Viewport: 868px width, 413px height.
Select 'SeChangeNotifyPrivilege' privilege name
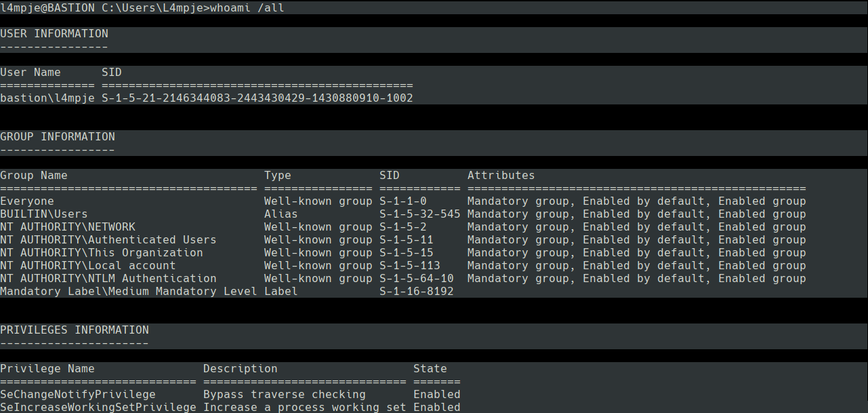[78, 395]
